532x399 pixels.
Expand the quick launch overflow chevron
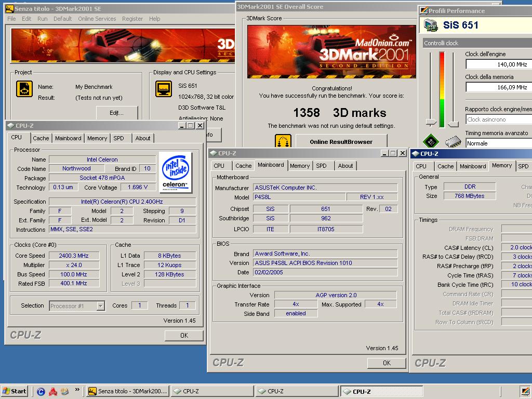coord(77,390)
